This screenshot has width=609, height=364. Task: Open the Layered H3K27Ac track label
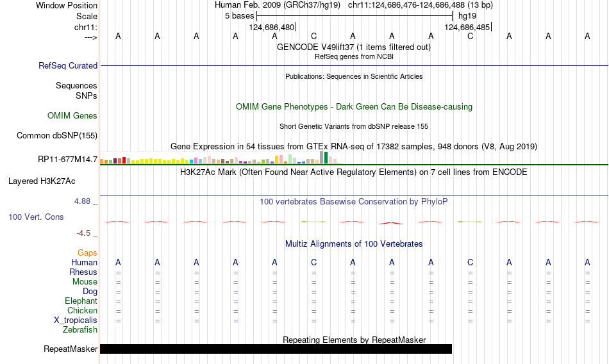coord(42,181)
